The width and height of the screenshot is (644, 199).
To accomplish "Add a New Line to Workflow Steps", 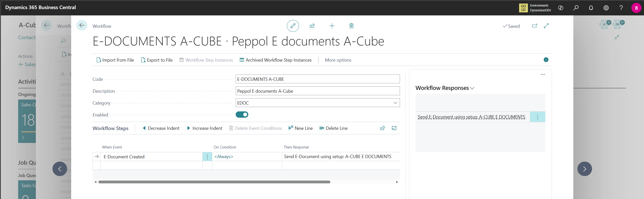I will point(301,128).
